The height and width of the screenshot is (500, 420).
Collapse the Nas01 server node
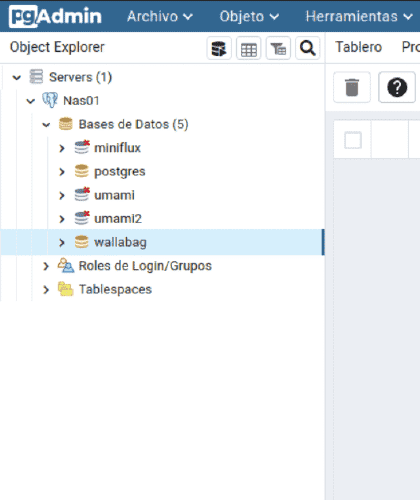click(x=31, y=101)
